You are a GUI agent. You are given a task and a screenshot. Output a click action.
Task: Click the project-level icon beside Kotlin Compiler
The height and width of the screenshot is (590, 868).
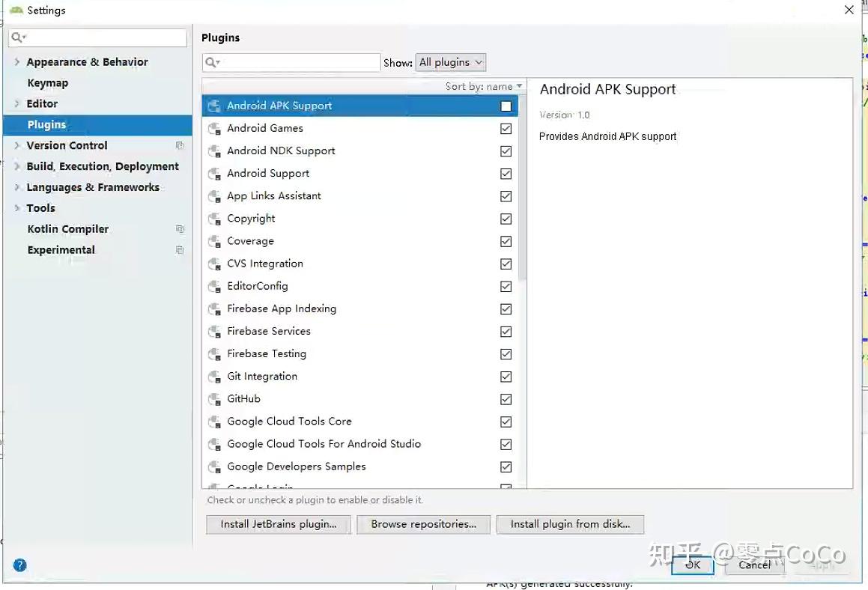(x=179, y=229)
